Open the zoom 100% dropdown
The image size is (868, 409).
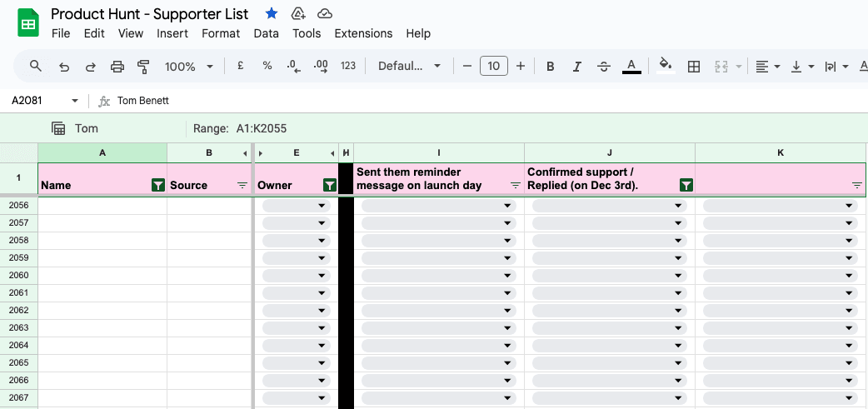189,67
